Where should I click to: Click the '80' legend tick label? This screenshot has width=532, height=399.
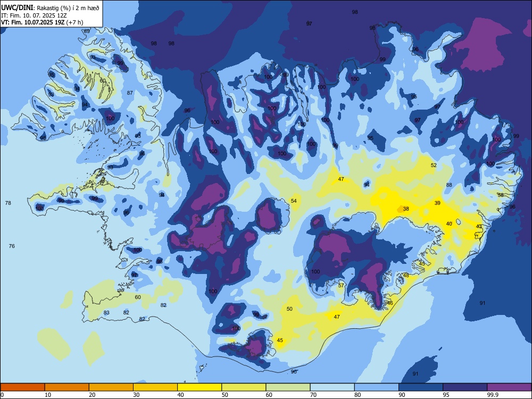click(358, 395)
